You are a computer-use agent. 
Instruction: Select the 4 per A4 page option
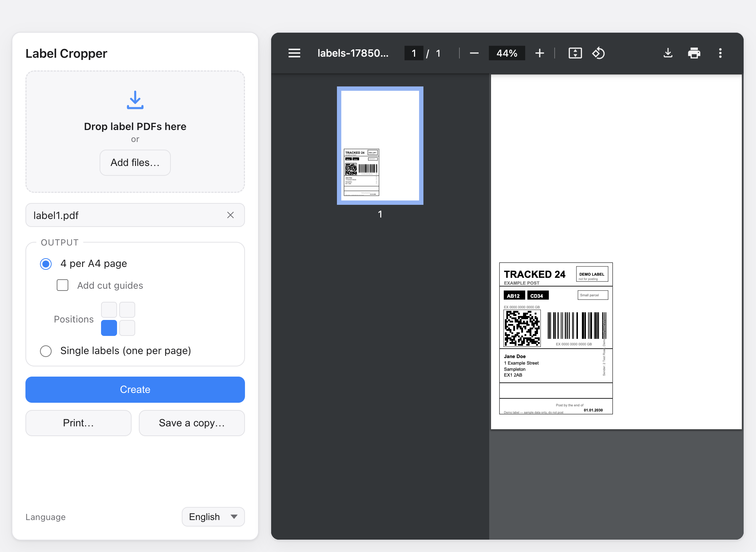tap(46, 264)
